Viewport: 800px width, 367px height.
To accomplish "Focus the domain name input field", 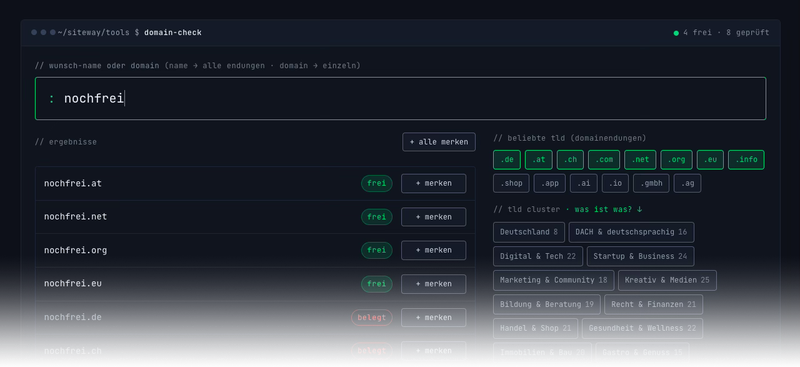I will (401, 99).
